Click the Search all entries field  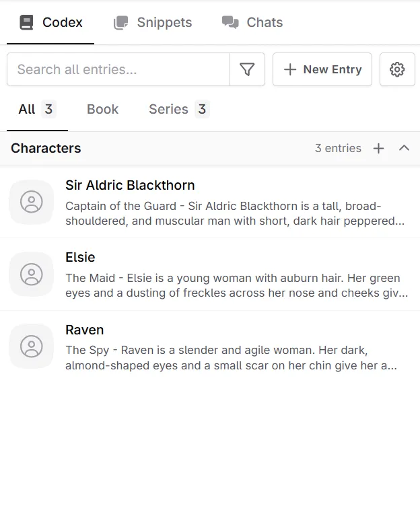(x=118, y=69)
